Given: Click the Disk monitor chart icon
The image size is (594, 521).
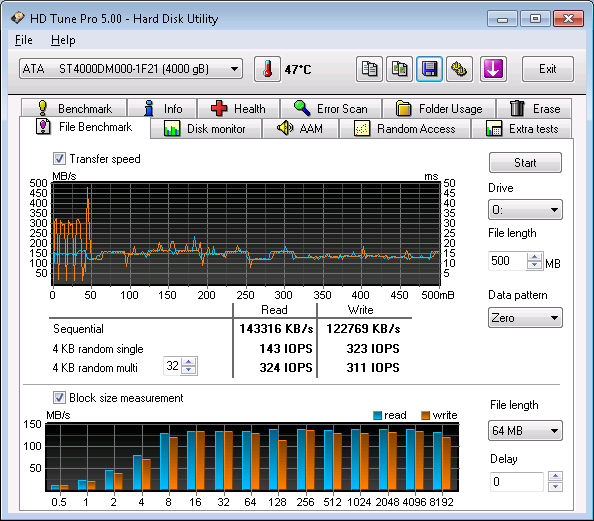Looking at the screenshot, I should point(172,128).
